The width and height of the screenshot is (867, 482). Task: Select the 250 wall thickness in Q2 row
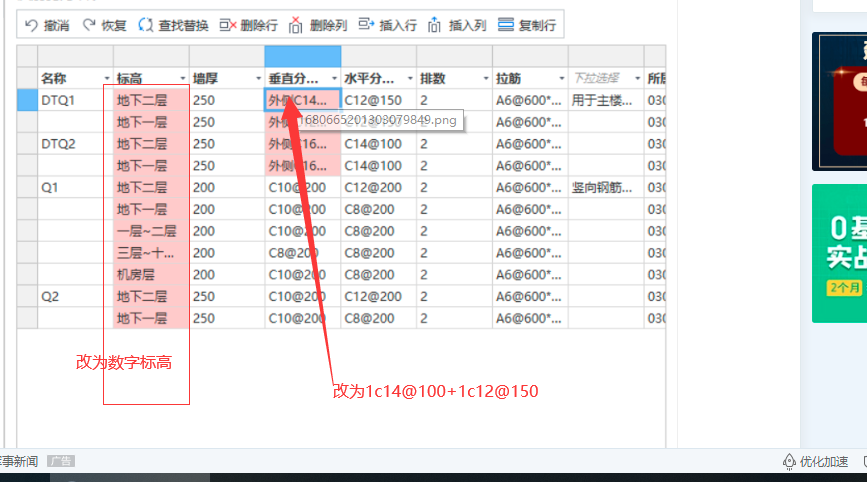tap(227, 297)
